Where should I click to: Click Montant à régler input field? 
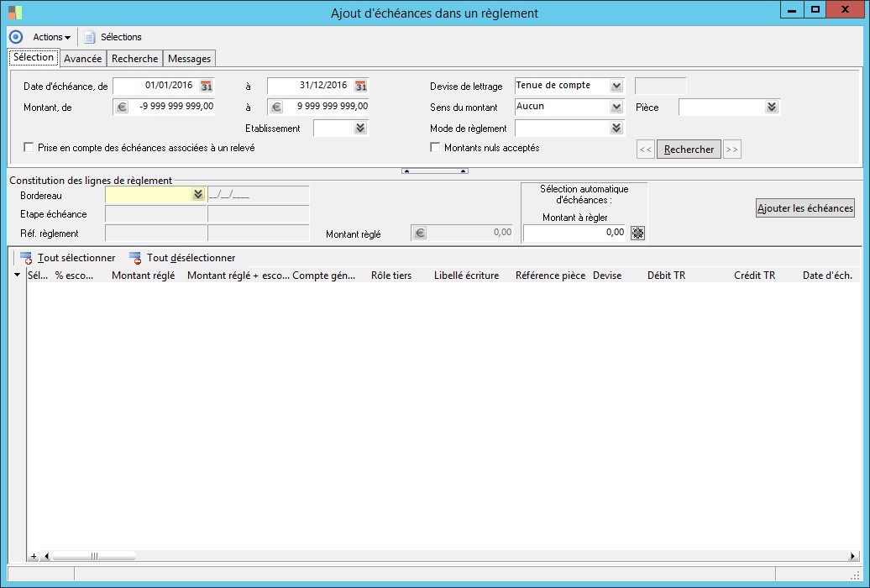tap(575, 233)
